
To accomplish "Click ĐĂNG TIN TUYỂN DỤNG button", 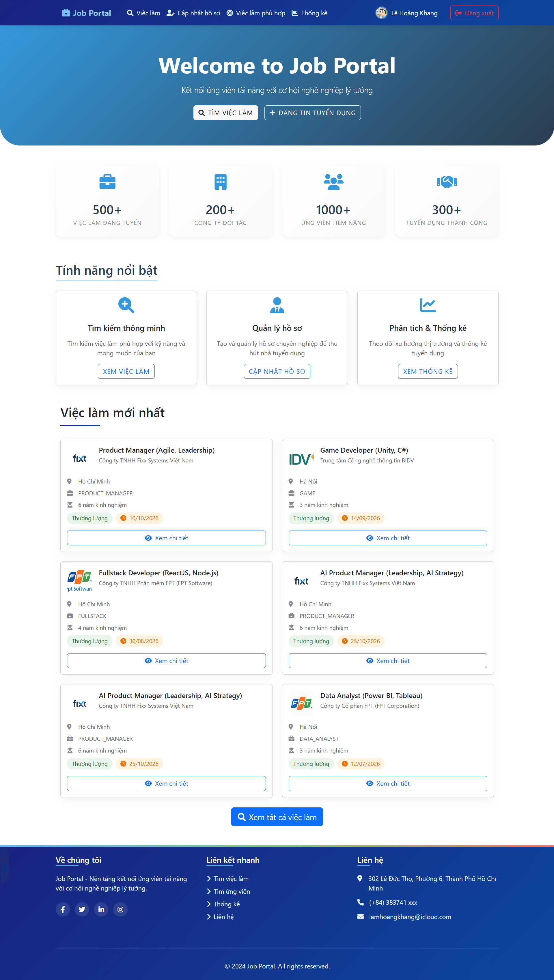I will (x=312, y=113).
